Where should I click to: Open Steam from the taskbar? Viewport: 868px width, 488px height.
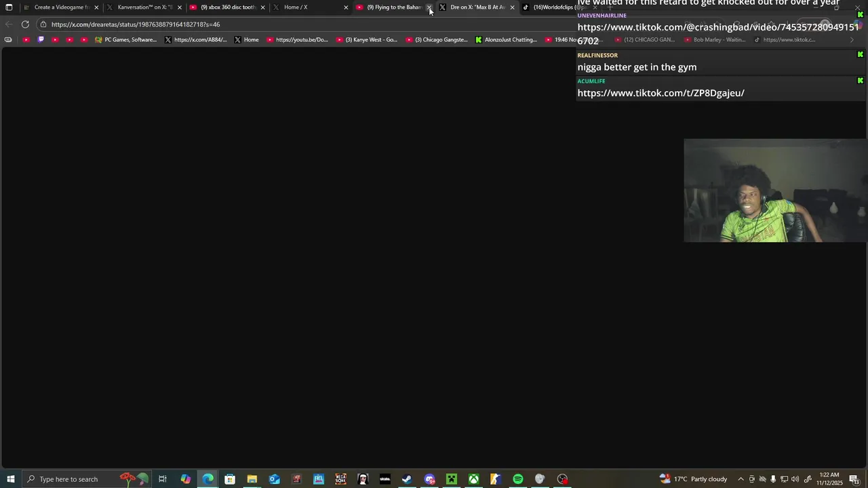click(x=407, y=479)
